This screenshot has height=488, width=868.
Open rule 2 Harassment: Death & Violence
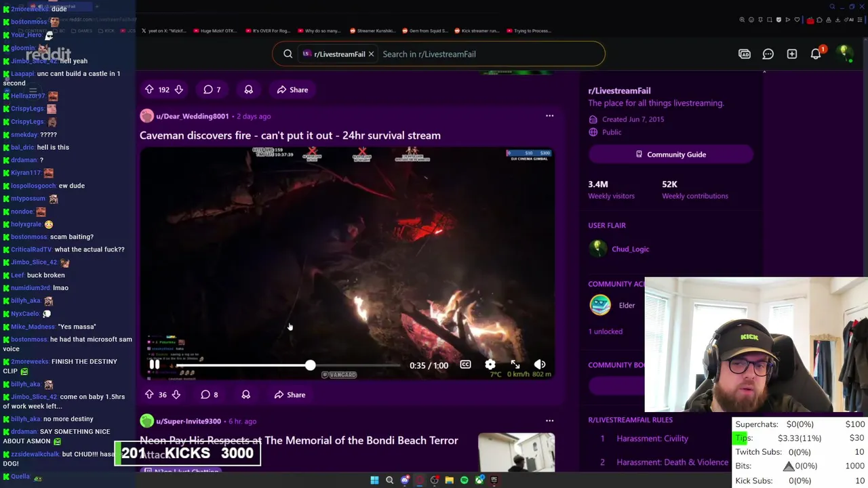click(673, 462)
